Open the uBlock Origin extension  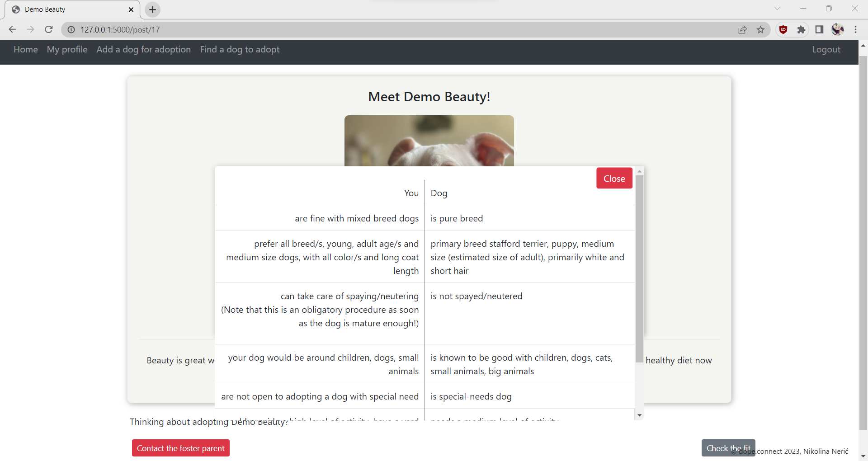click(783, 29)
